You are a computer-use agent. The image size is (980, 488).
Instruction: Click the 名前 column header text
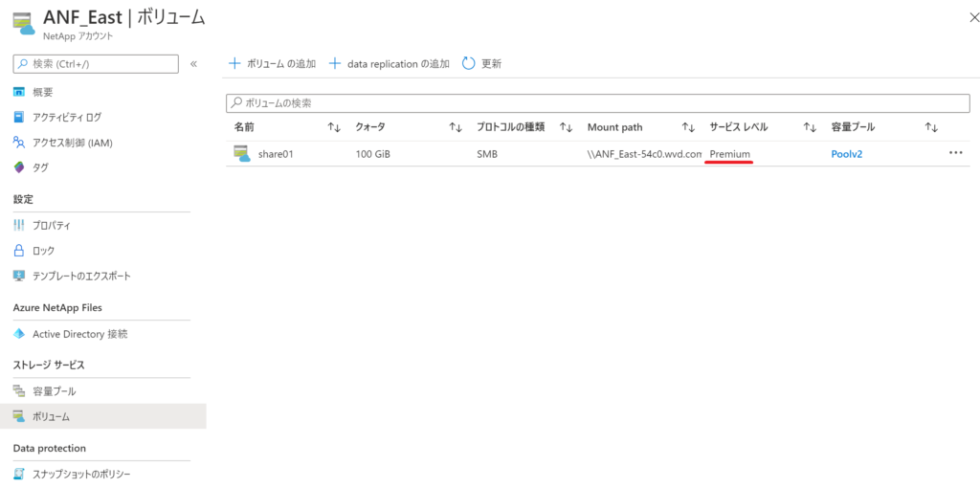tap(244, 127)
